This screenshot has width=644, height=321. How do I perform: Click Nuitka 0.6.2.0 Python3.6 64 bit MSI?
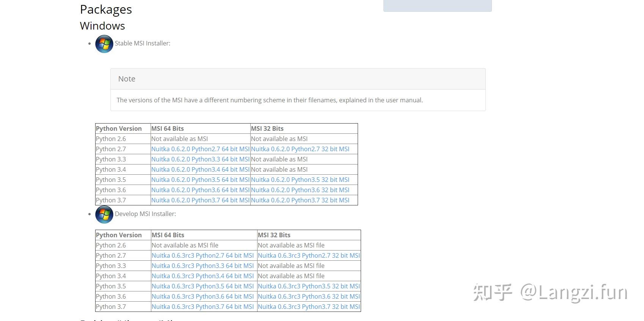click(x=200, y=190)
